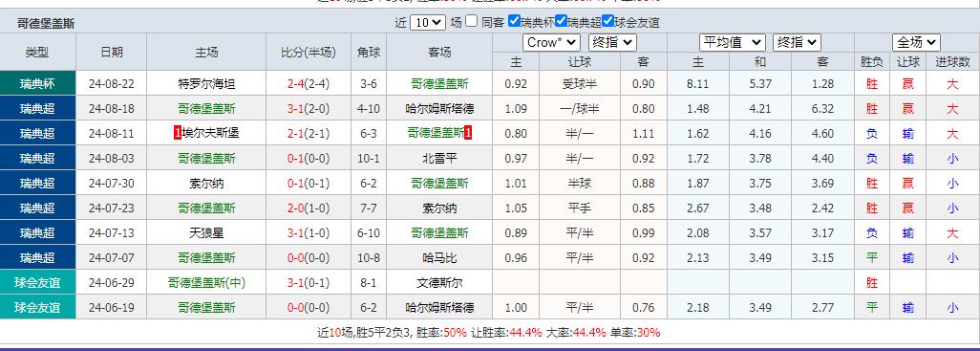980x351 pixels.
Task: Open the 平均值 dropdown
Action: 732,42
